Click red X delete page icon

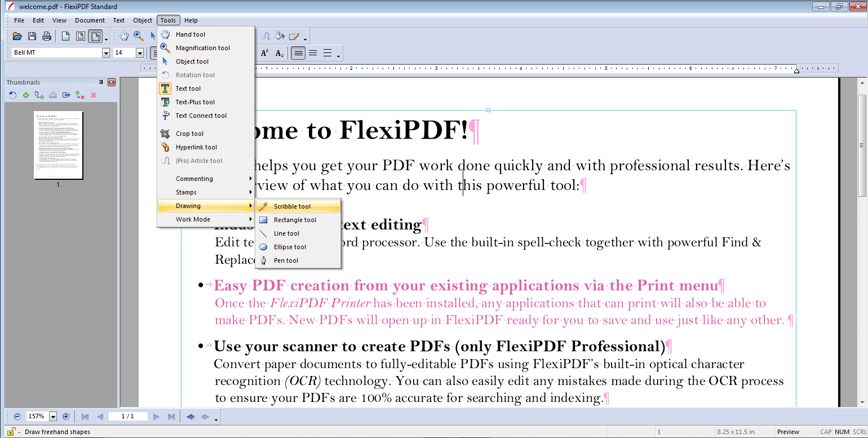(94, 95)
